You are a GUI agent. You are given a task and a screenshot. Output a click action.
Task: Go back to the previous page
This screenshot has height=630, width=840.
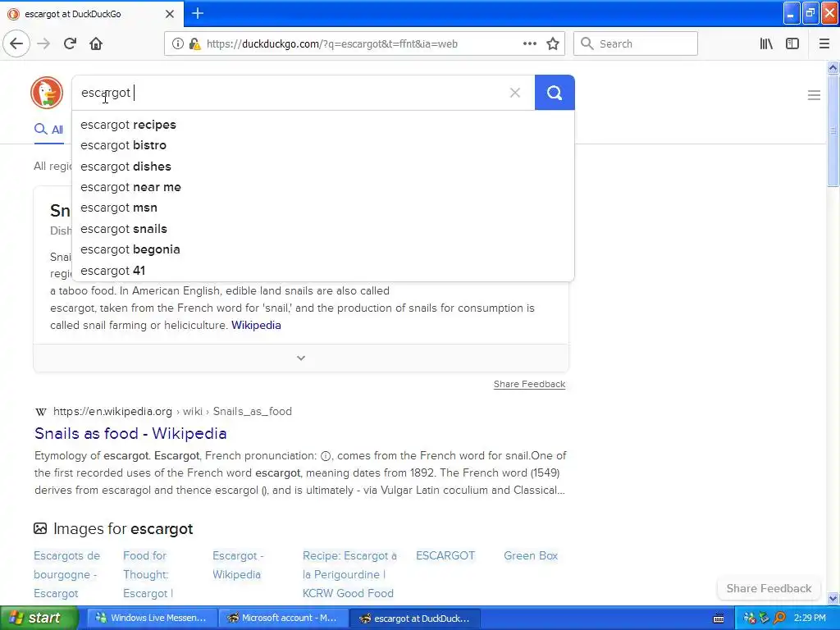[16, 44]
